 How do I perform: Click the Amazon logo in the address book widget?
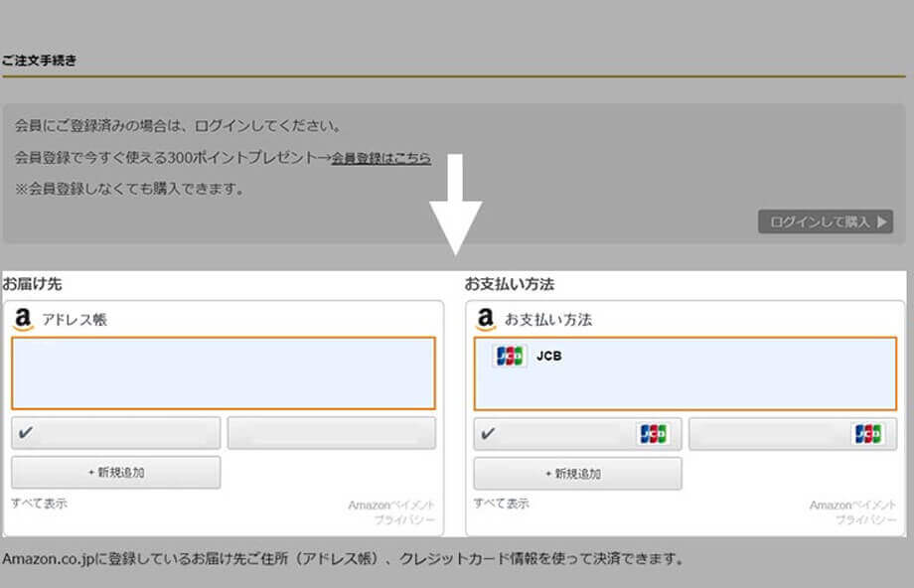(23, 319)
